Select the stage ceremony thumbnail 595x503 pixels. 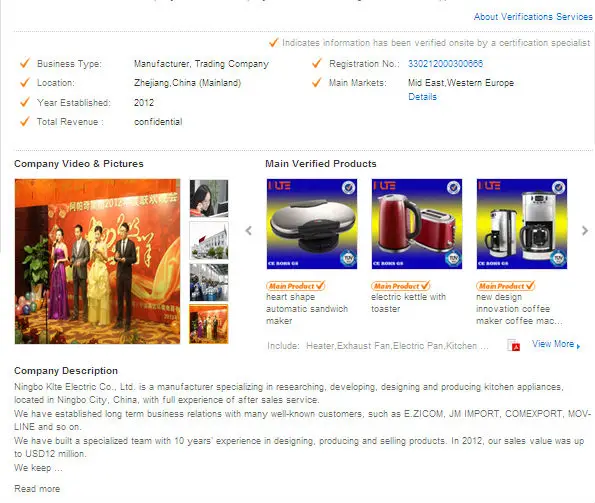(209, 324)
